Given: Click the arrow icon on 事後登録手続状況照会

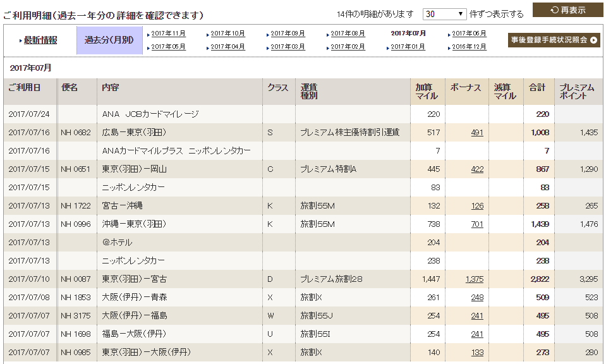Looking at the screenshot, I should 593,40.
